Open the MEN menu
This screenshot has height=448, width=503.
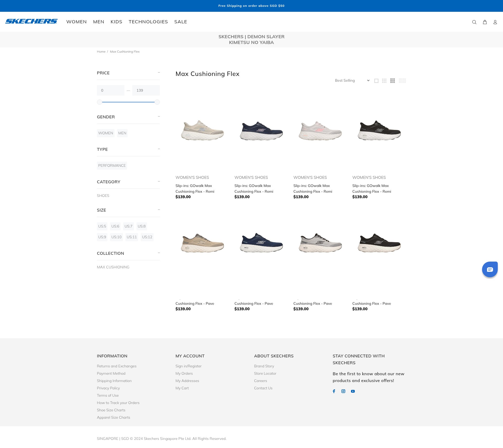99,22
